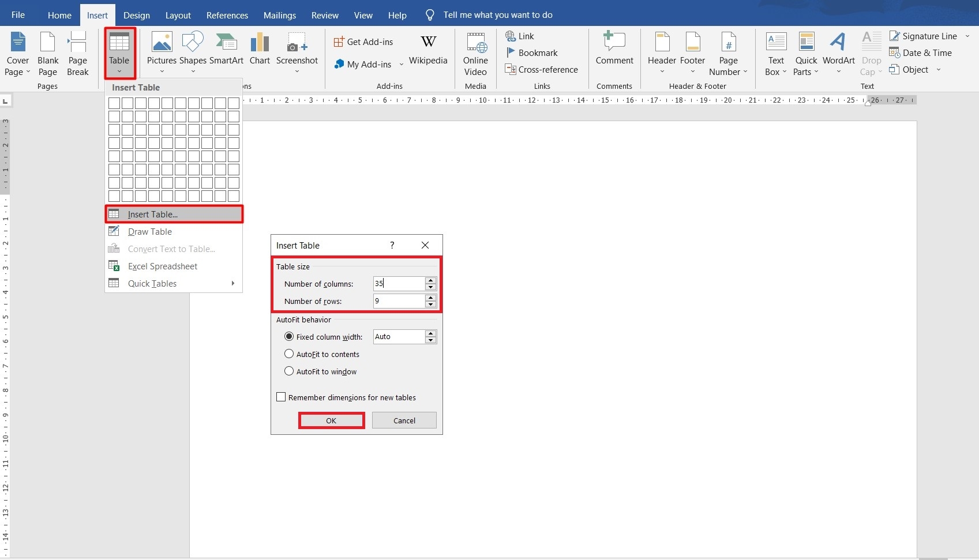Add a WordArt element
Screen dimensions: 979x560
pyautogui.click(x=838, y=52)
